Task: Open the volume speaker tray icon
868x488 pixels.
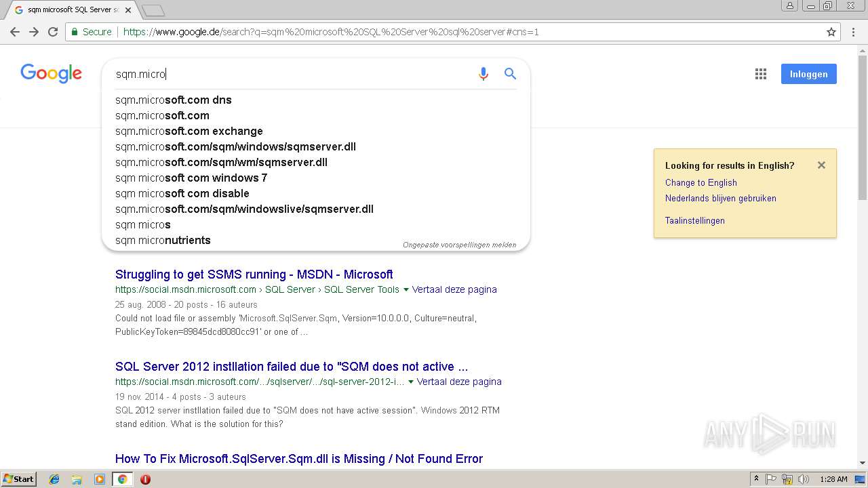Action: click(x=804, y=479)
